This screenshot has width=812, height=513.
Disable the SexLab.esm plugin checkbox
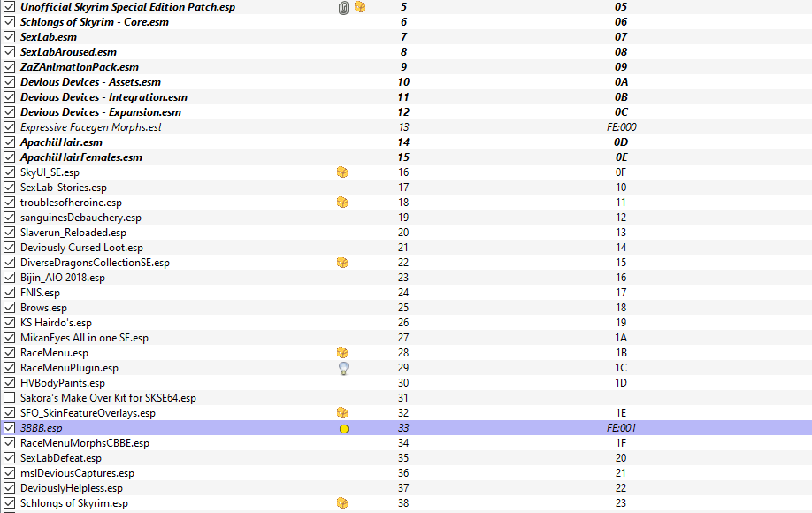click(10, 37)
